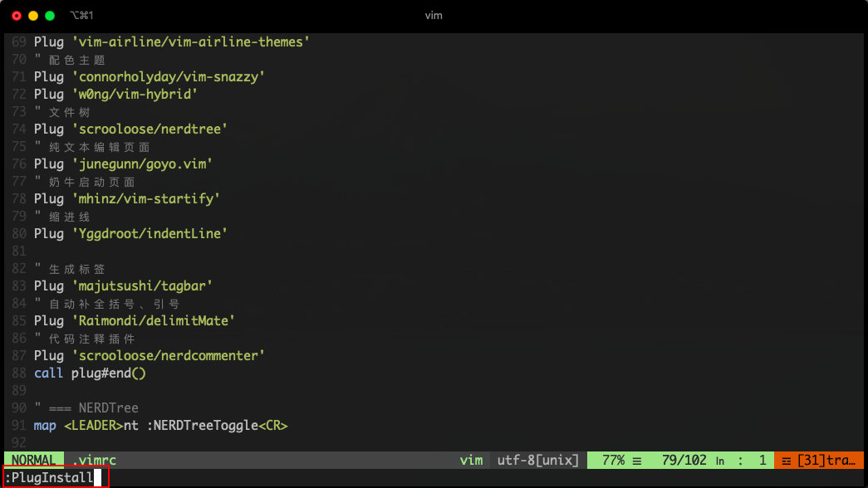This screenshot has width=868, height=488.
Task: Click line 74 Plug 'scrooloose/nerdtree'
Action: pos(130,129)
